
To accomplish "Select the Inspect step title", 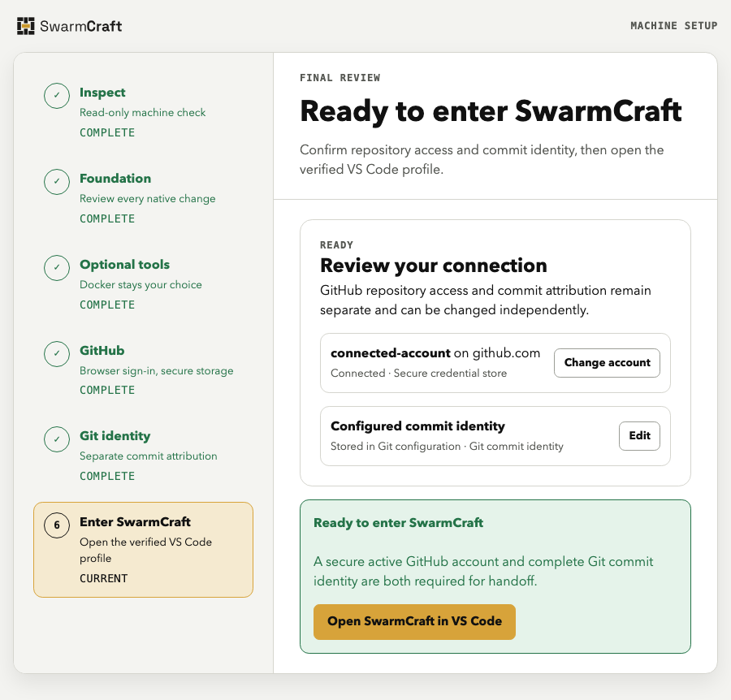I will [x=102, y=93].
